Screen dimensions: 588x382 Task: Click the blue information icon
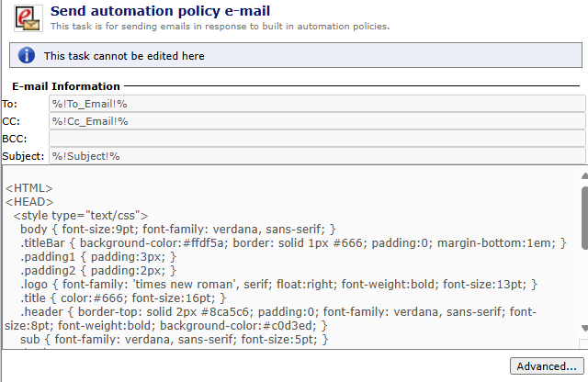click(x=27, y=55)
